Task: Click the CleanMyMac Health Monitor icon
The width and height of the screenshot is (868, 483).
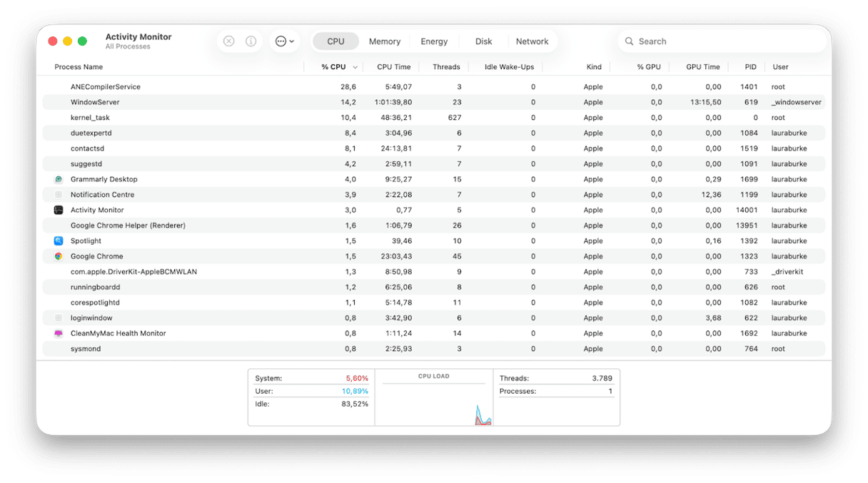Action: pos(59,333)
